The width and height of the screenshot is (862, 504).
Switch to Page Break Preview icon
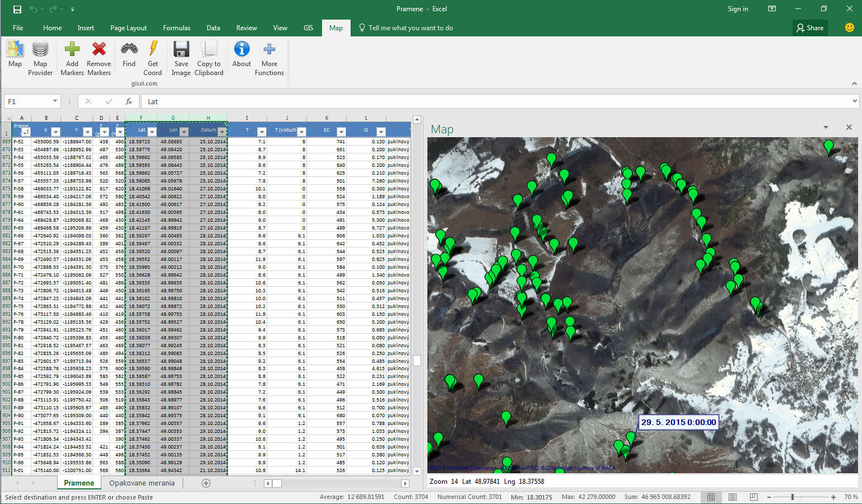tap(754, 497)
